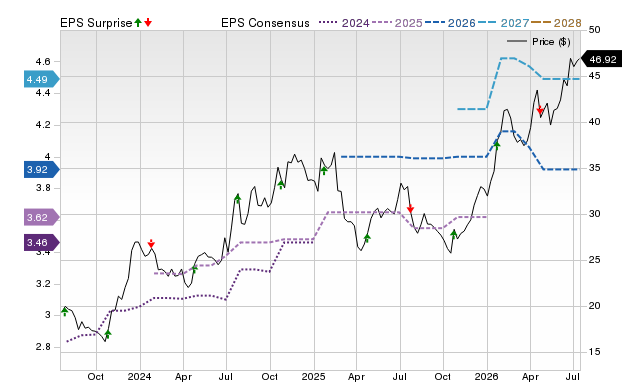This screenshot has width=640, height=382.
Task: Click the Jul x-axis label at far right
Action: coord(573,376)
